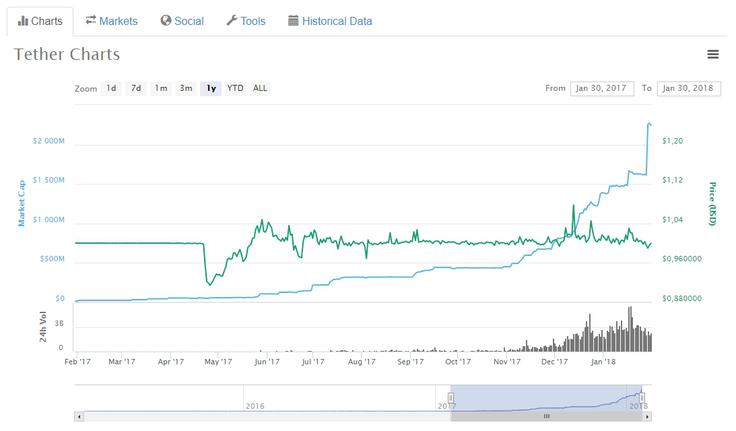Image resolution: width=736 pixels, height=431 pixels.
Task: Click the $500M market cap label
Action: pos(52,259)
